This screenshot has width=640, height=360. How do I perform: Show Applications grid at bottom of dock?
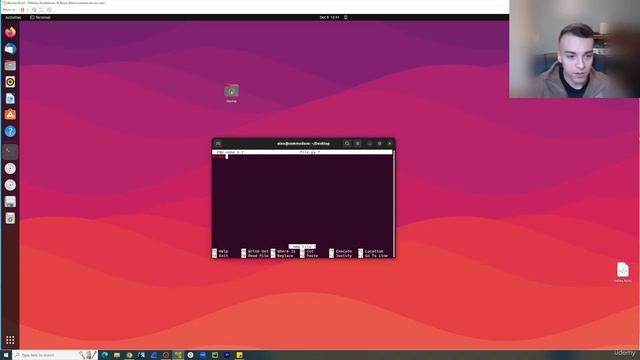tap(10, 340)
